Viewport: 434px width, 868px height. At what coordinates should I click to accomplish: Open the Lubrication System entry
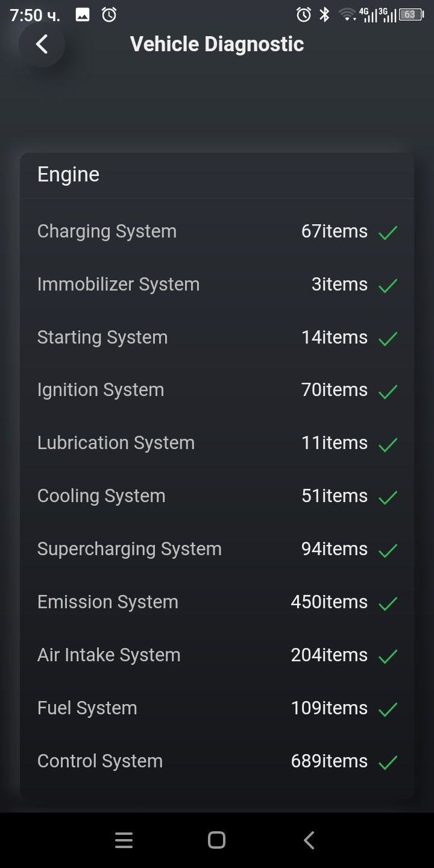pos(217,443)
